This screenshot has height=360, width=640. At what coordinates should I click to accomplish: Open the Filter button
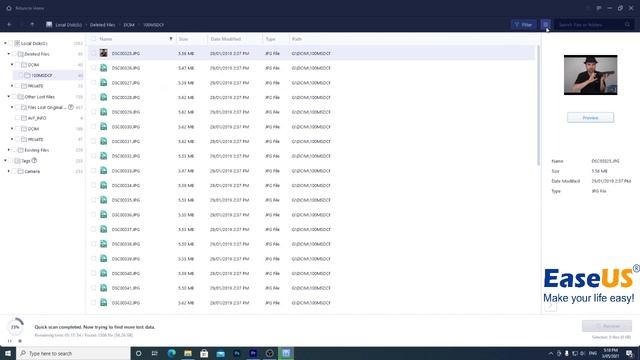523,24
